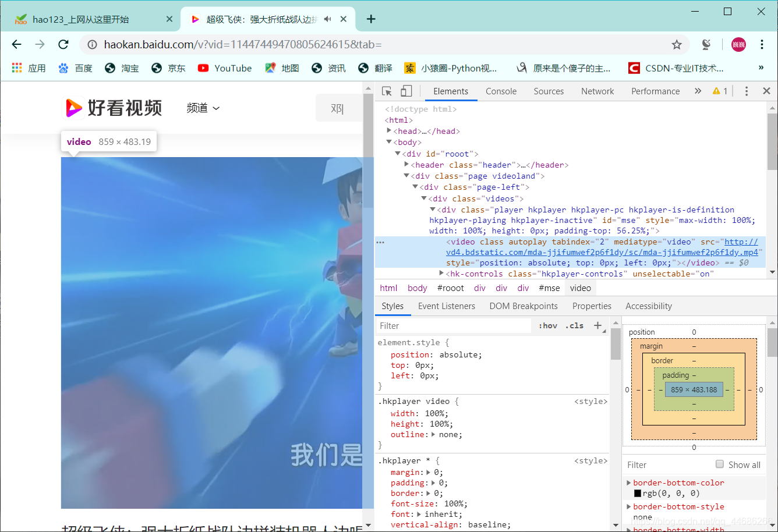Click the browser back arrow
The width and height of the screenshot is (778, 532).
click(x=16, y=44)
